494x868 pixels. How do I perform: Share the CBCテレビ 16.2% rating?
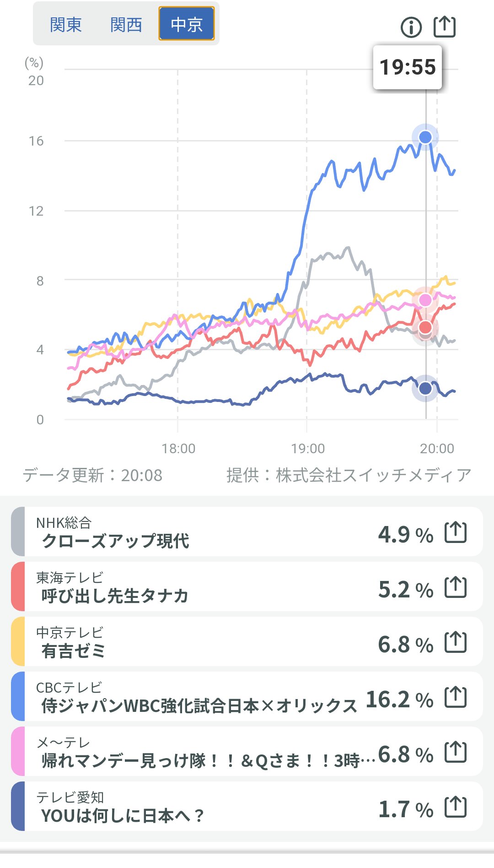point(456,697)
